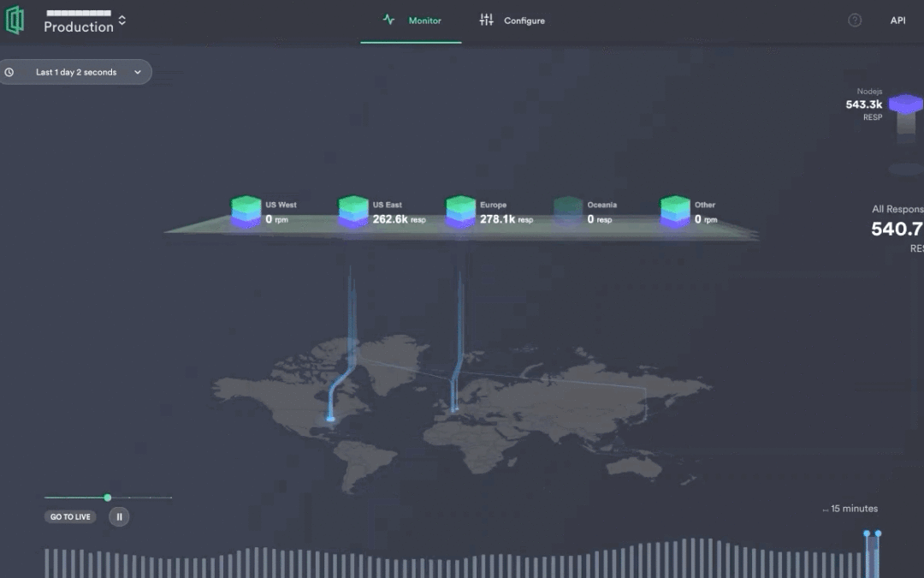Switch to the Monitor tab
The height and width of the screenshot is (578, 924).
(411, 21)
